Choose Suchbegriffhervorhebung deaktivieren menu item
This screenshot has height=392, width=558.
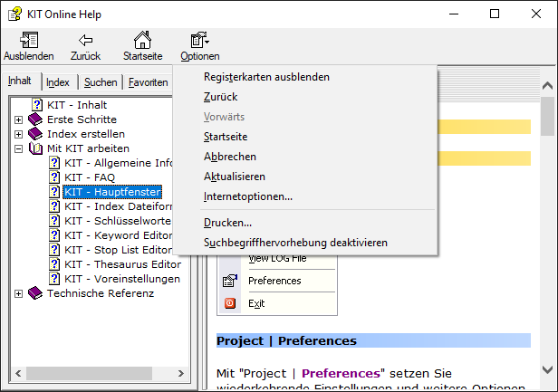[x=295, y=243]
